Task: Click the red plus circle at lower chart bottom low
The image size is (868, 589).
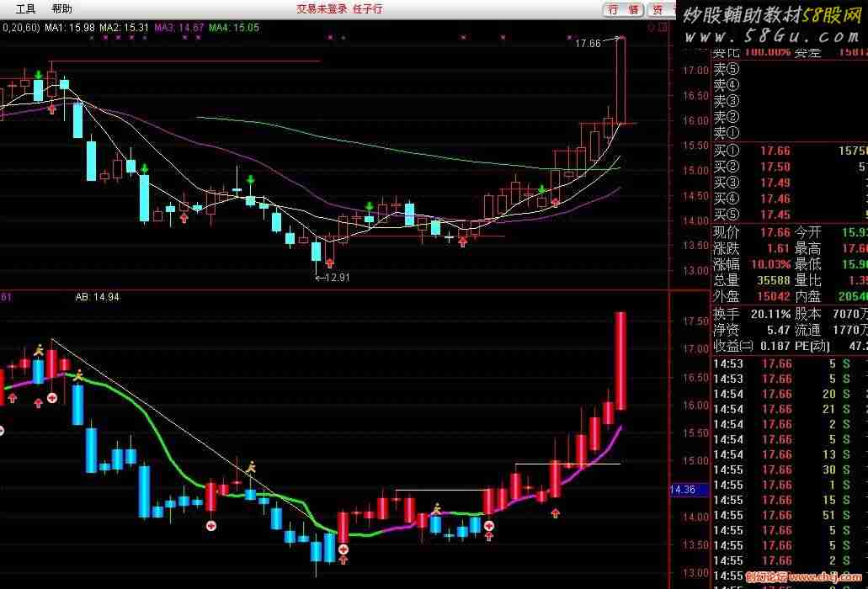Action: click(343, 549)
